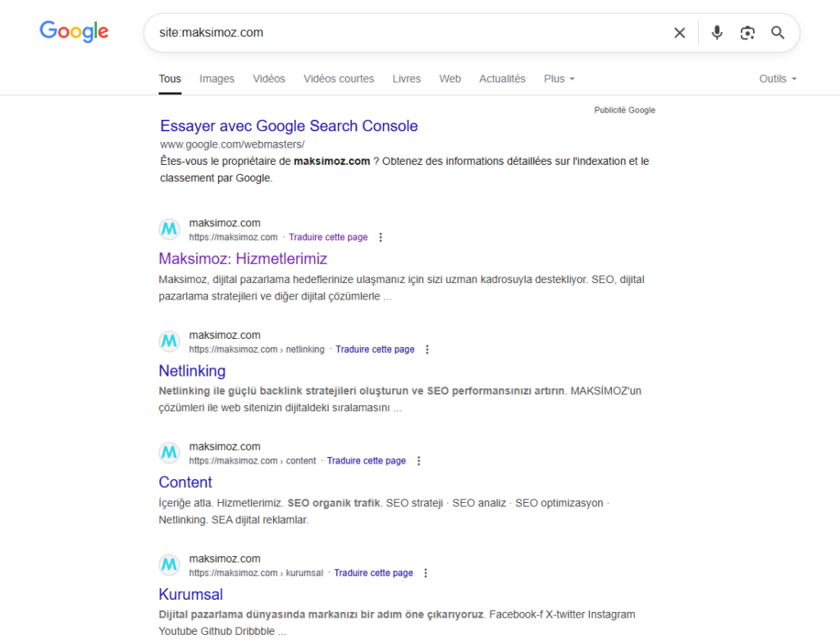Click the M favicon of the Kurumsal result
This screenshot has height=644, width=840.
169,564
